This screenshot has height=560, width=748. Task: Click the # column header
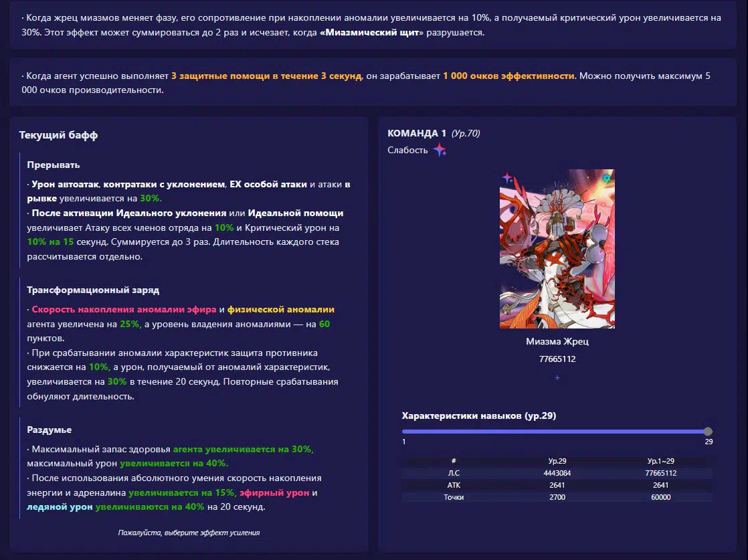[454, 461]
